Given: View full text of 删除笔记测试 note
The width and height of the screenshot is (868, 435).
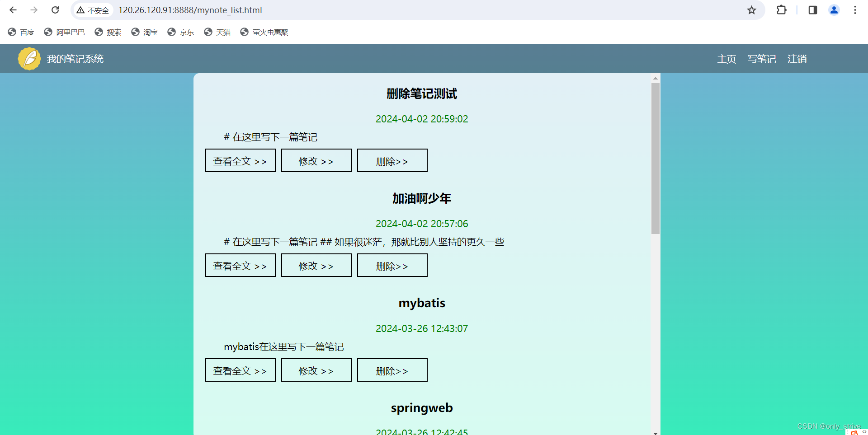Looking at the screenshot, I should click(x=241, y=160).
